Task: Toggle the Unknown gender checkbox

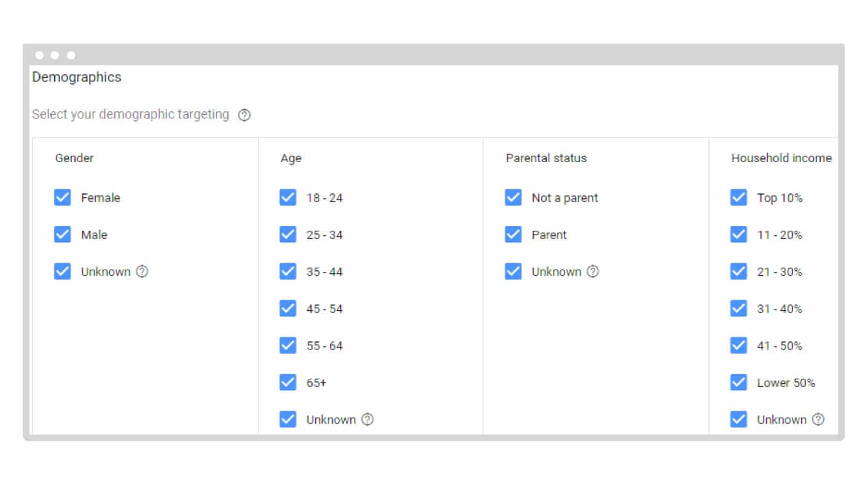Action: tap(63, 271)
